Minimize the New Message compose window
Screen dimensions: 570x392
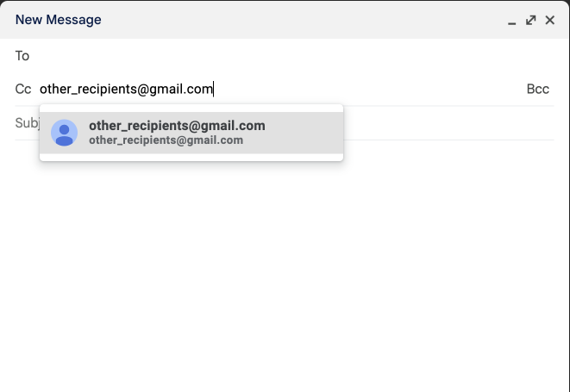click(x=512, y=21)
